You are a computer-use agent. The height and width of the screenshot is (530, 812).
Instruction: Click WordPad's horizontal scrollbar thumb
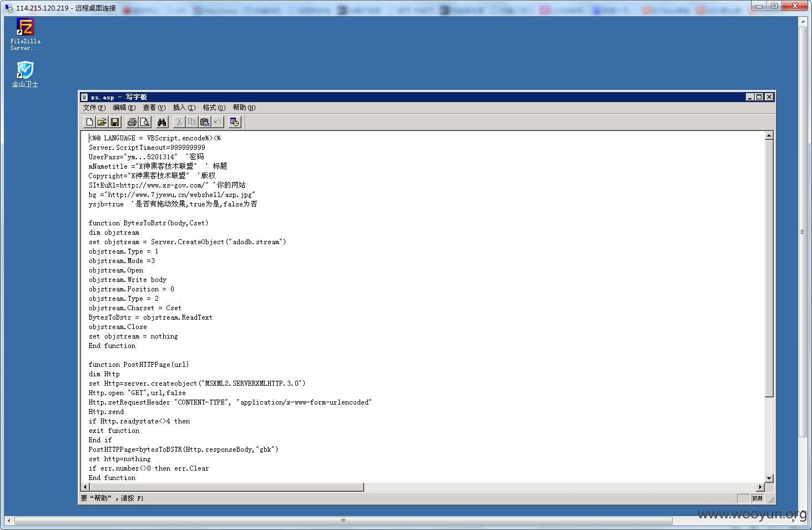tap(226, 487)
